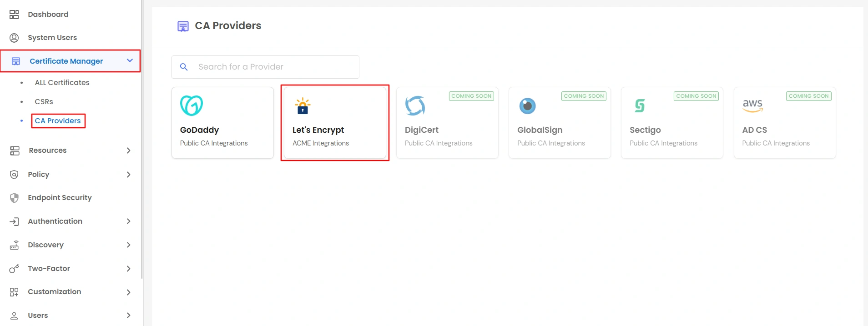
Task: Click the Discovery router icon
Action: pos(14,245)
